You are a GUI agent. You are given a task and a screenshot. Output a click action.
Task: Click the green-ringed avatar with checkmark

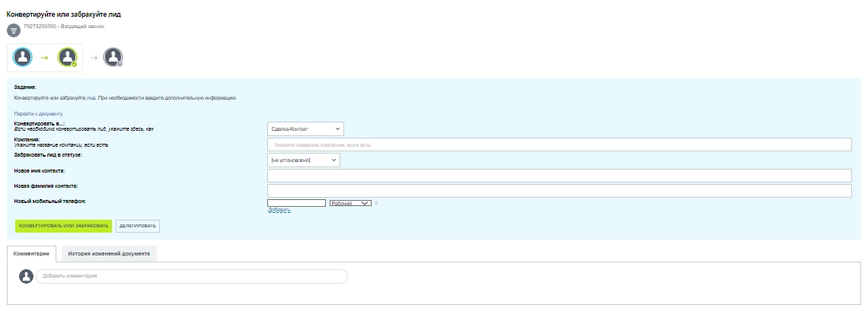pos(68,57)
